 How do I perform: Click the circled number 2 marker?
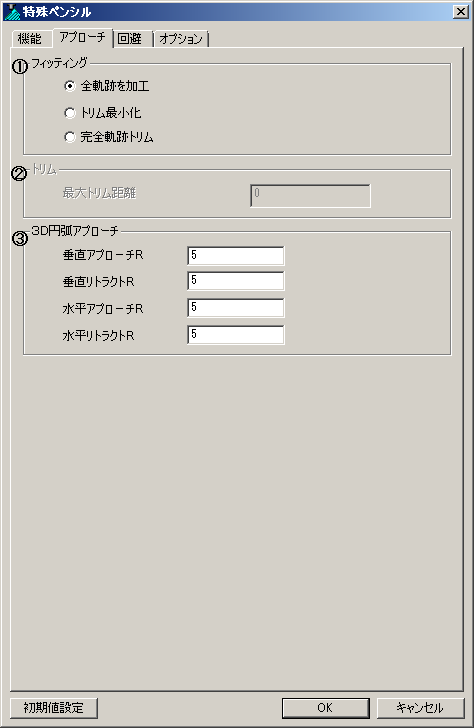click(x=19, y=174)
